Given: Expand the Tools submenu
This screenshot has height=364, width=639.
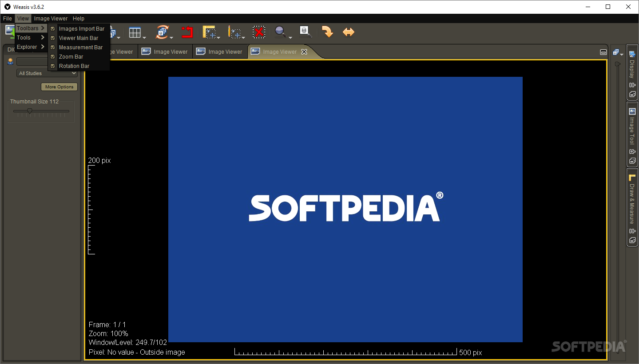Looking at the screenshot, I should pos(31,38).
